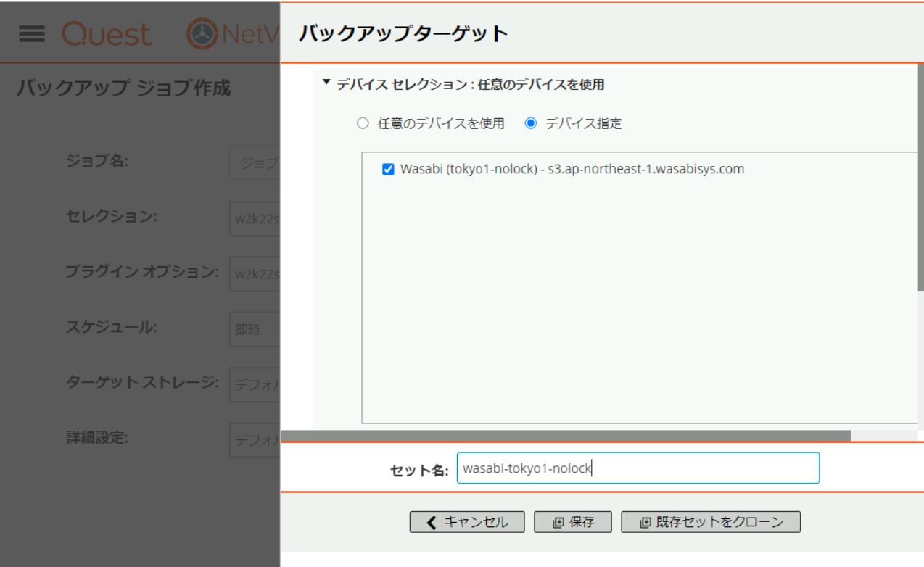Click the ジョブ名 input field
Screen dimensions: 924x567
tap(255, 162)
